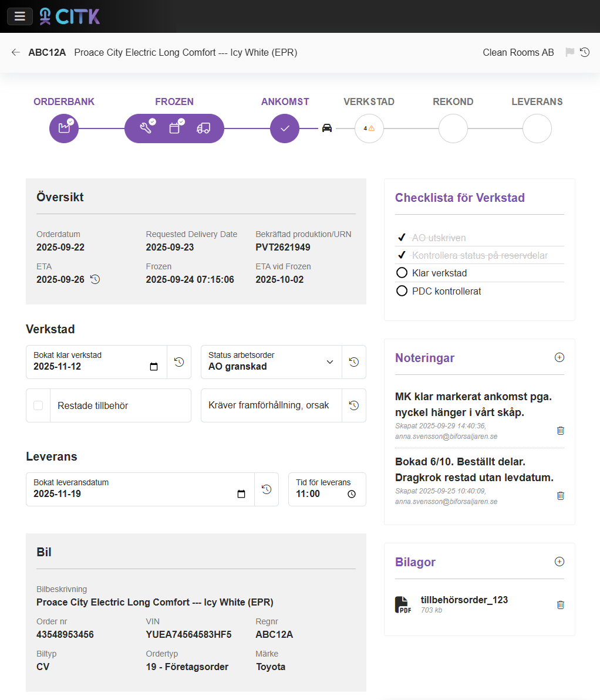The image size is (600, 700).
Task: Select the ORDERBANK stage label
Action: click(x=64, y=102)
